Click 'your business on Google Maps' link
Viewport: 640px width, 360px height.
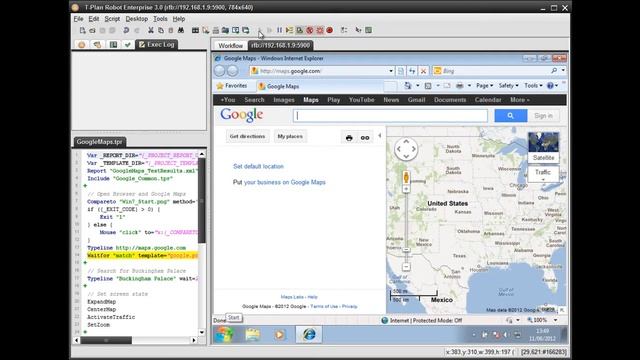click(x=284, y=182)
